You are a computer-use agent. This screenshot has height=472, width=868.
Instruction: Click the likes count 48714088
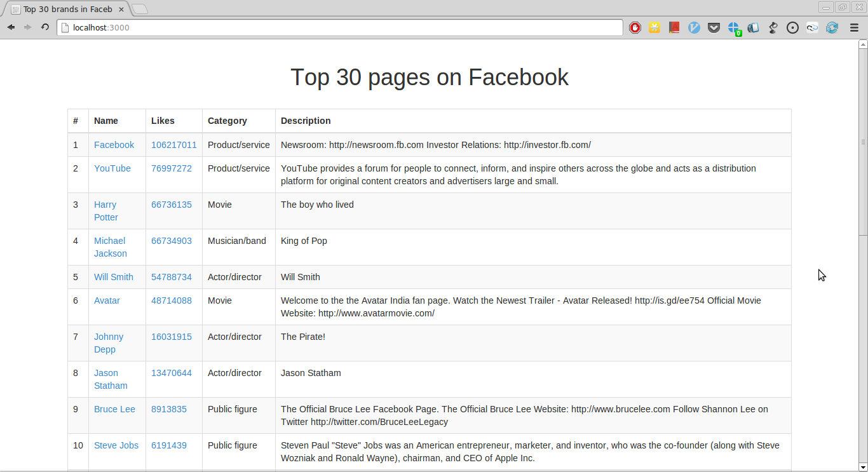point(172,300)
